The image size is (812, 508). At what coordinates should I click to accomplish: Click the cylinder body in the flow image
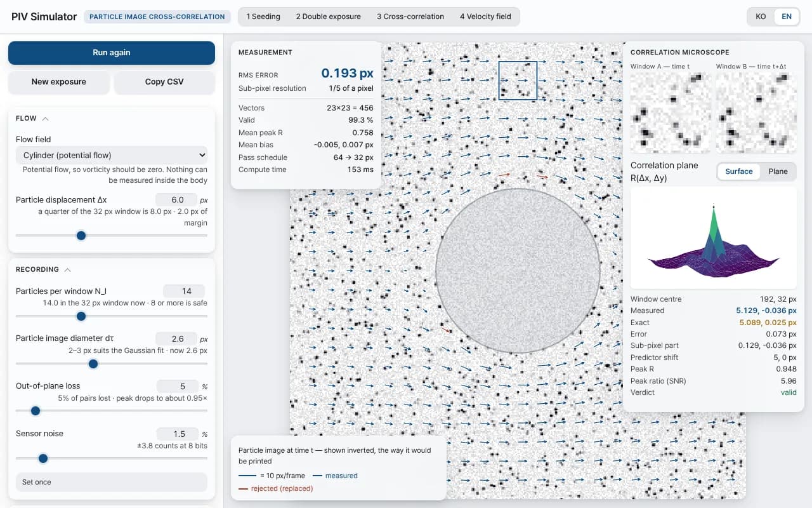(518, 271)
